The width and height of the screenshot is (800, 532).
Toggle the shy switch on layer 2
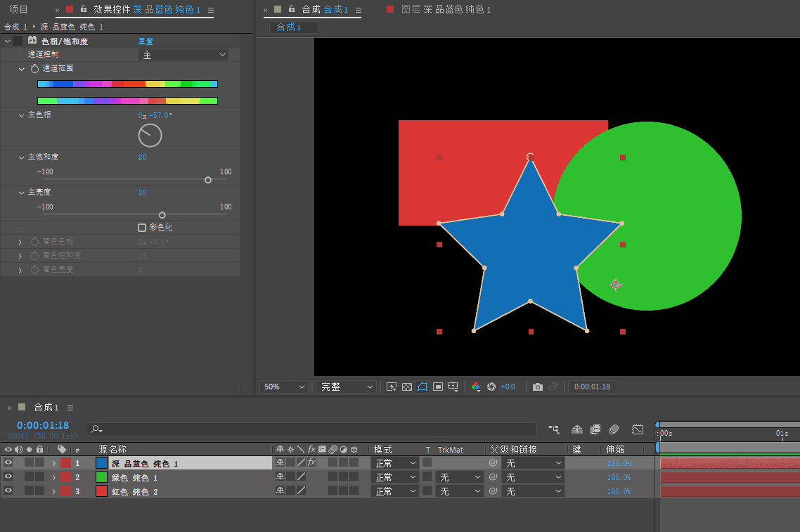280,476
